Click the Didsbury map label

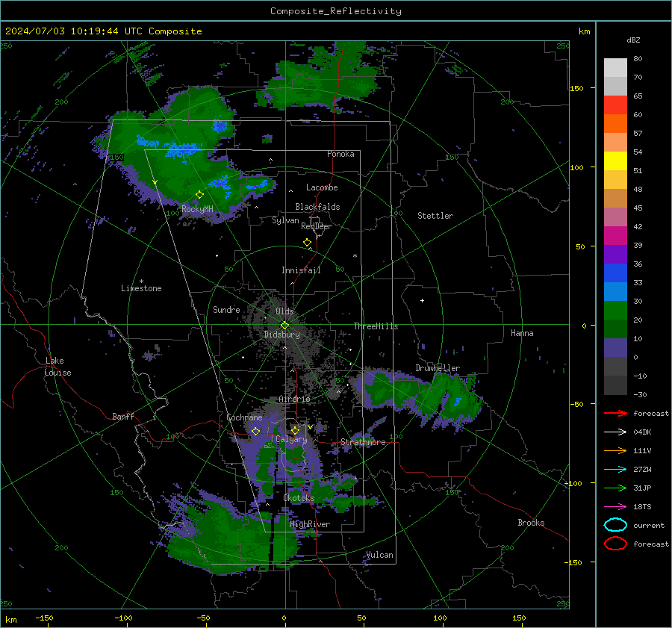[281, 335]
